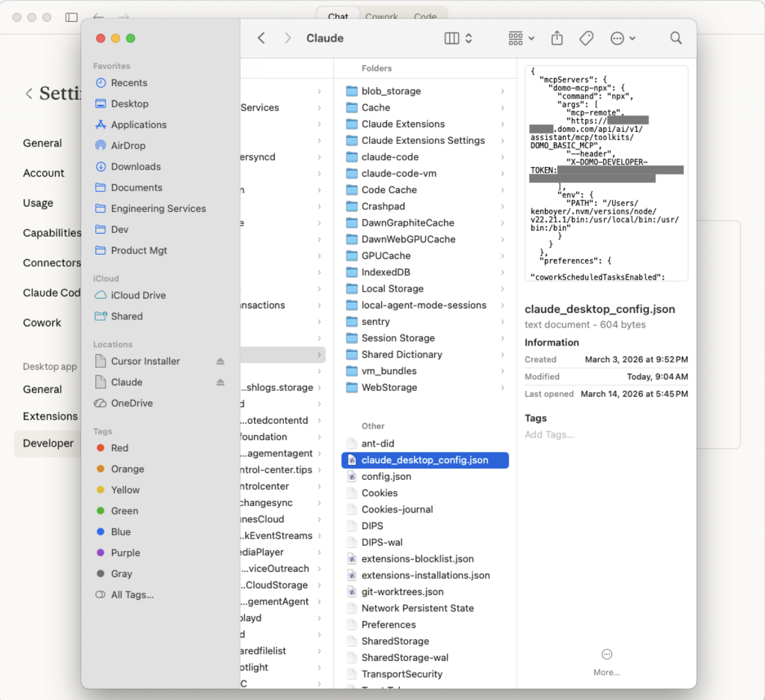Switch to Code tab in Claude window
The height and width of the screenshot is (700, 765).
[425, 16]
